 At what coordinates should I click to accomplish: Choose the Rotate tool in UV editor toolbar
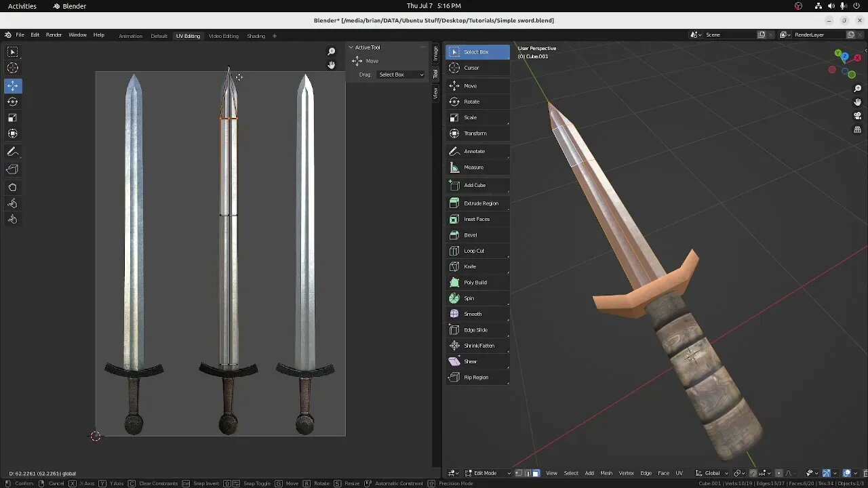pos(12,102)
